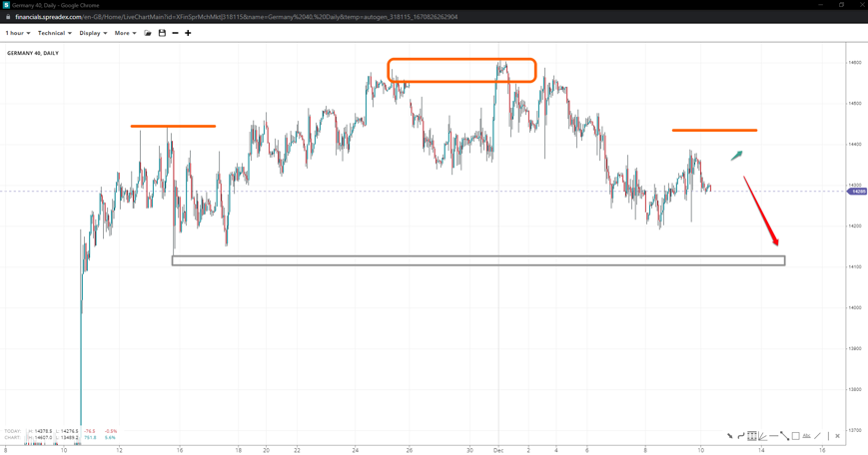
Task: Select the arrow drawing tool
Action: [730, 436]
